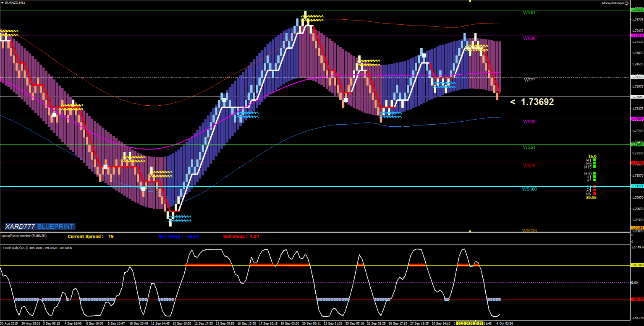644x326 pixels.
Task: Click the 'Buy Swap : -15.67' readout
Action: click(x=179, y=237)
